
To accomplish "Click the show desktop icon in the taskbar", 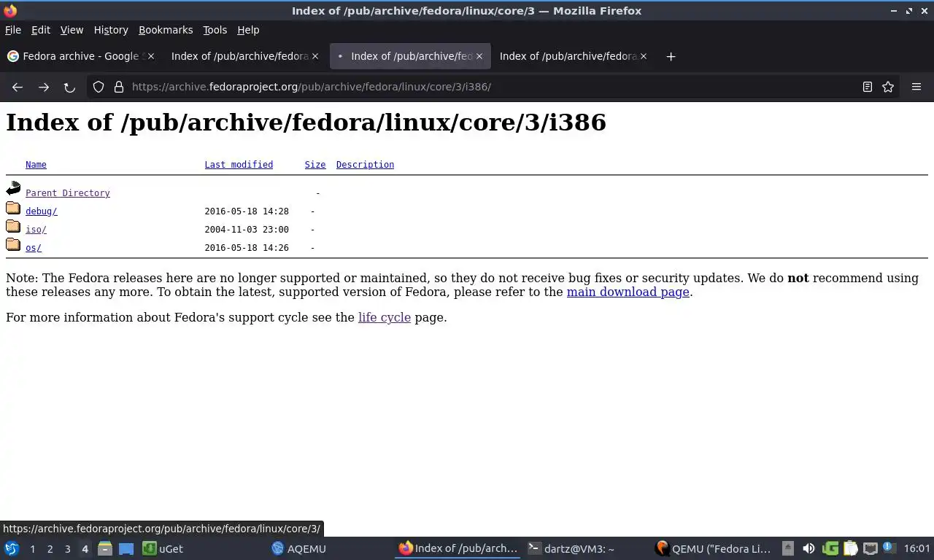I will [126, 548].
